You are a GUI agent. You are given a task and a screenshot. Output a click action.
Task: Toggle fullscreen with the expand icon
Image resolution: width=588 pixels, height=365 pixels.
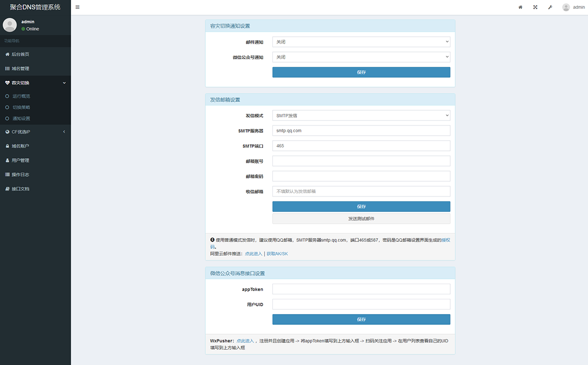coord(535,7)
